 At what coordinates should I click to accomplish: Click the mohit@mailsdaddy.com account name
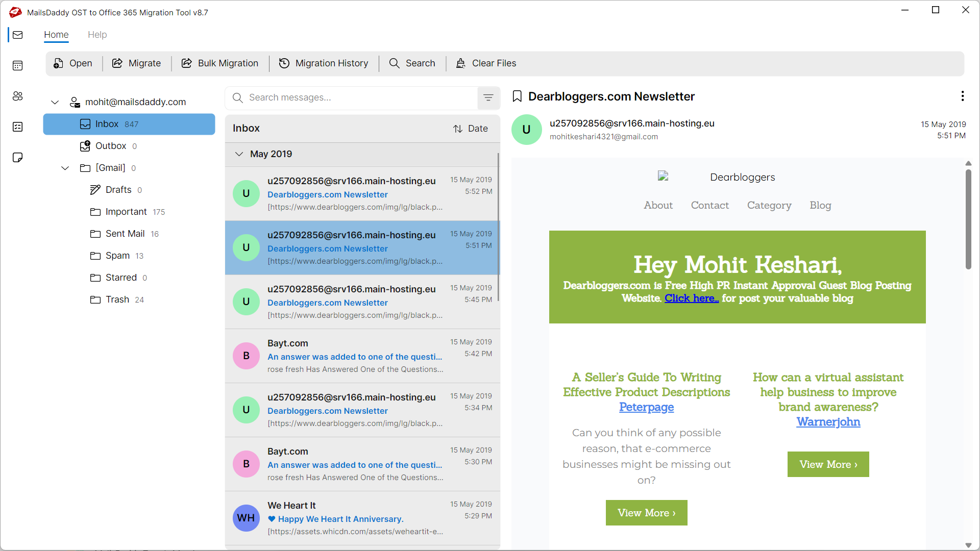[135, 102]
